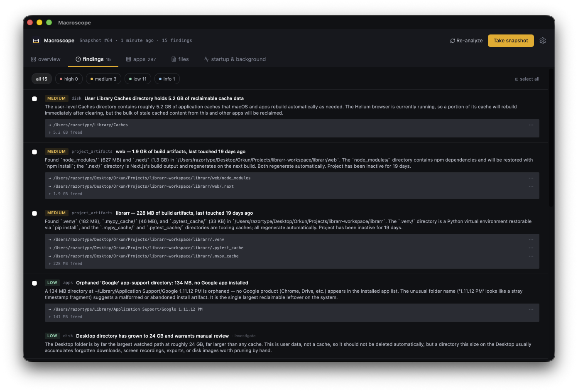Viewport: 578px width, 392px height.
Task: Click the select all link
Action: click(527, 79)
